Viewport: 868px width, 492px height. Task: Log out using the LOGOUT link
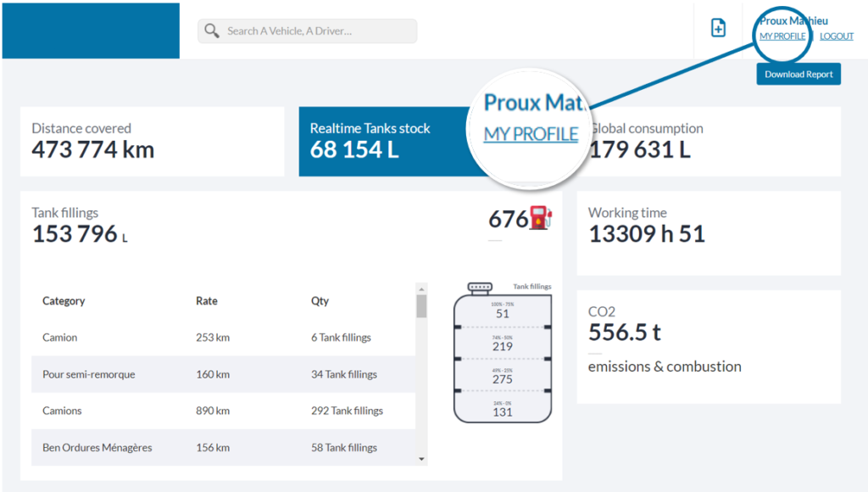click(x=836, y=36)
